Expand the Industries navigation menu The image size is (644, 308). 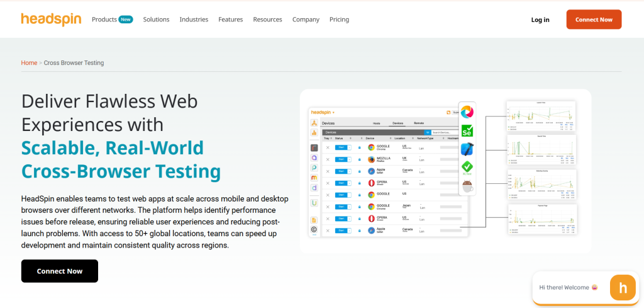pos(194,20)
